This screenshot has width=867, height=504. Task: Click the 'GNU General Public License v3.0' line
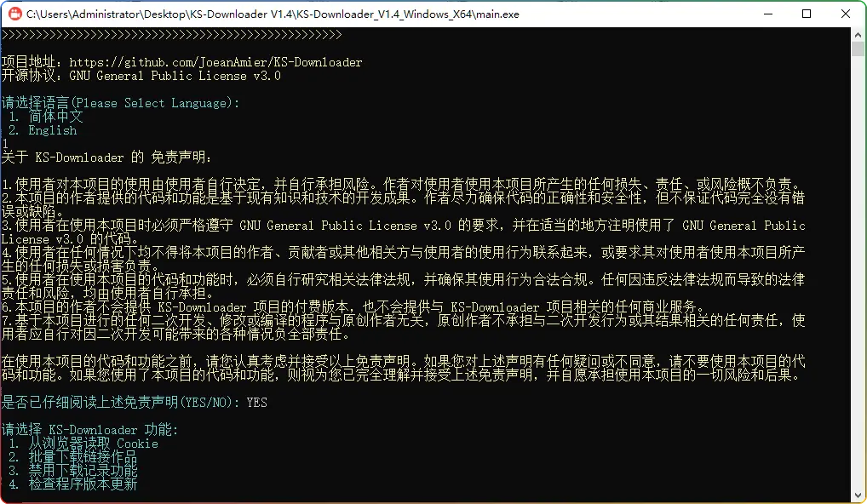point(141,76)
